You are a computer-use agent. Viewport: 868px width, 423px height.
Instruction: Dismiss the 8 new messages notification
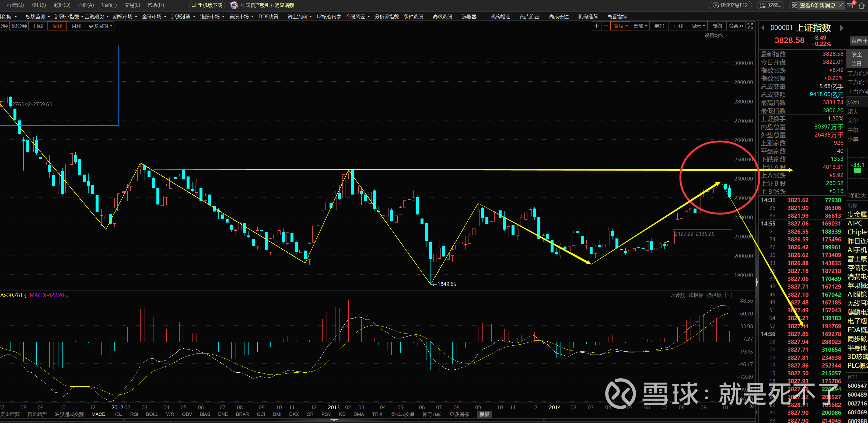pyautogui.click(x=841, y=5)
